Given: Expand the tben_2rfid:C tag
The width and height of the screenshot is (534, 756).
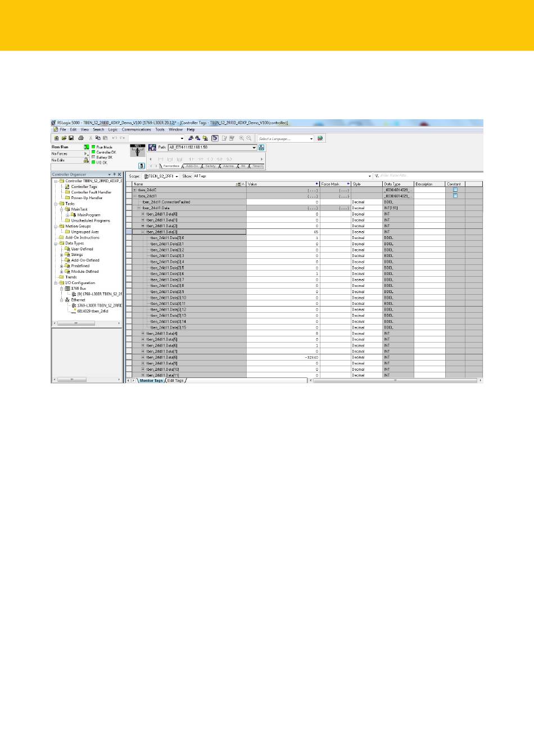Looking at the screenshot, I should 134,190.
